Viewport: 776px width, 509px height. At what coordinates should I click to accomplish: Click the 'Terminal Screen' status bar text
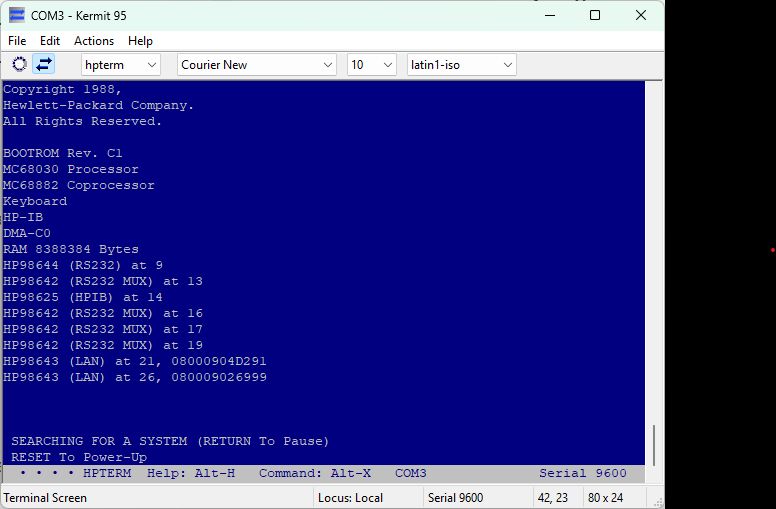click(45, 498)
